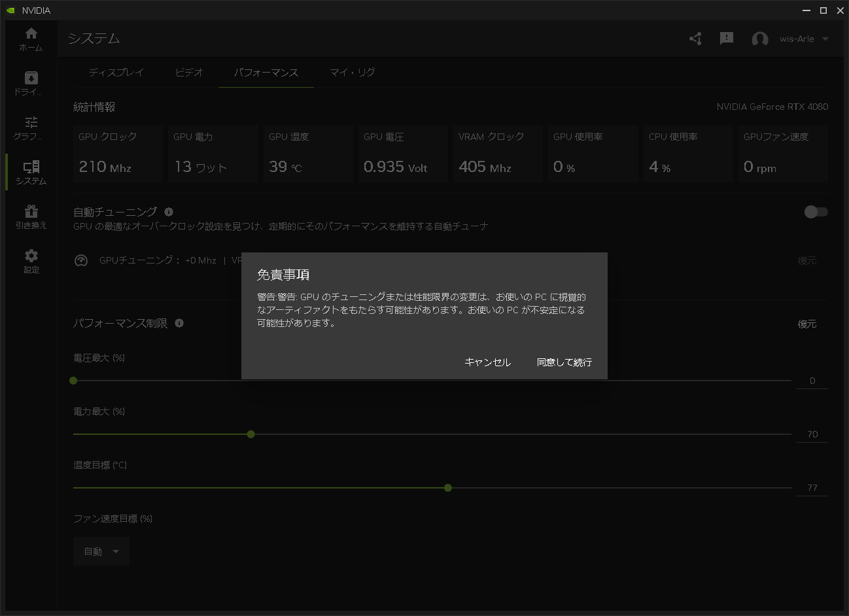The image size is (849, 616).
Task: Click 同意して続行 in the disclaimer dialog
Action: [563, 362]
